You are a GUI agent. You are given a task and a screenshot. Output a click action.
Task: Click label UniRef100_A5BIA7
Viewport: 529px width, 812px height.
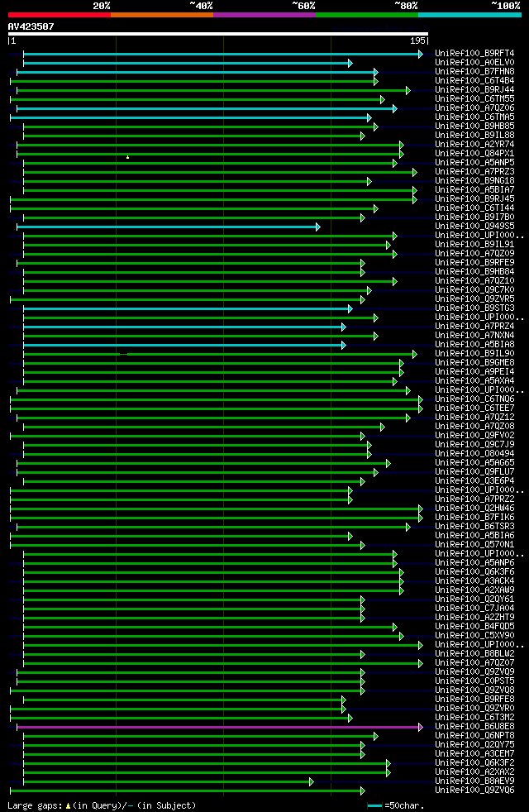click(474, 189)
